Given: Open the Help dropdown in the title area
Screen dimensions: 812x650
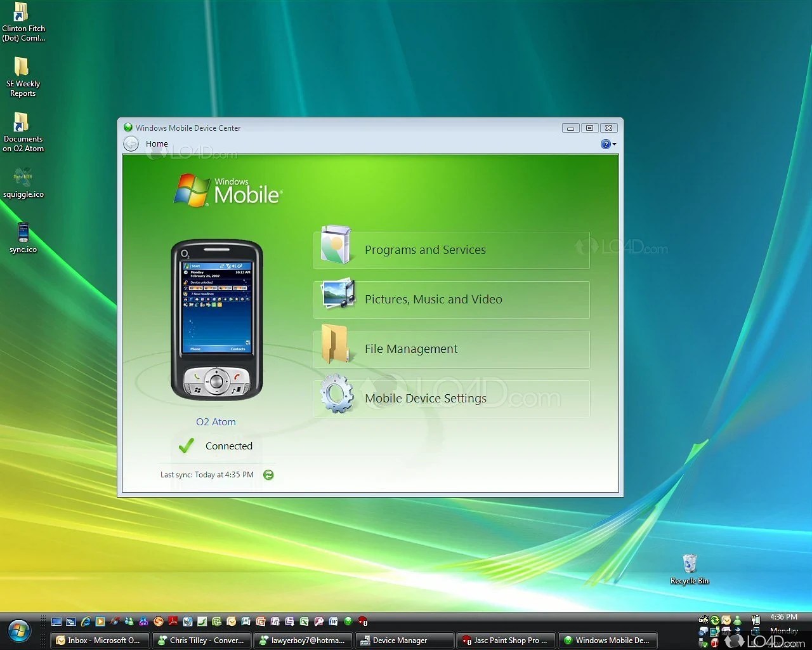Looking at the screenshot, I should pyautogui.click(x=607, y=143).
